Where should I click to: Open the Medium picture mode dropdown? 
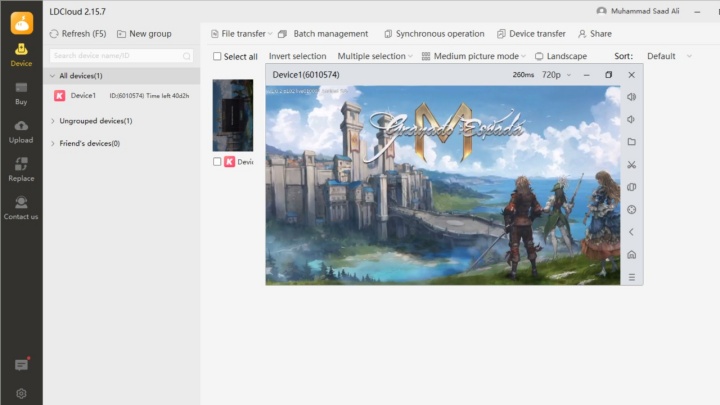[x=473, y=56]
